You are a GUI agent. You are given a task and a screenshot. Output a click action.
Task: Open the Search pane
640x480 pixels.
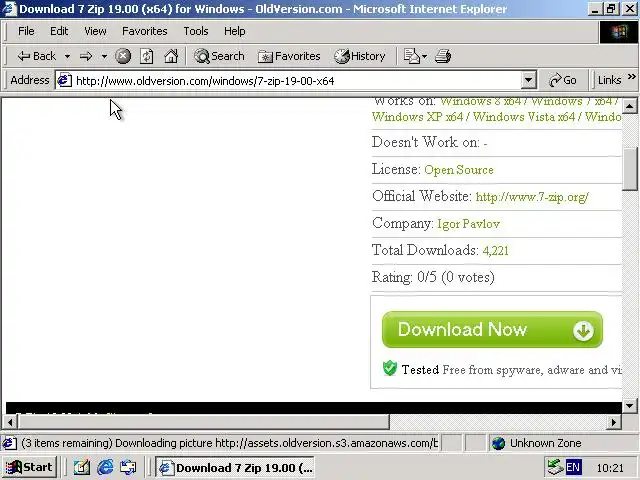(x=219, y=56)
